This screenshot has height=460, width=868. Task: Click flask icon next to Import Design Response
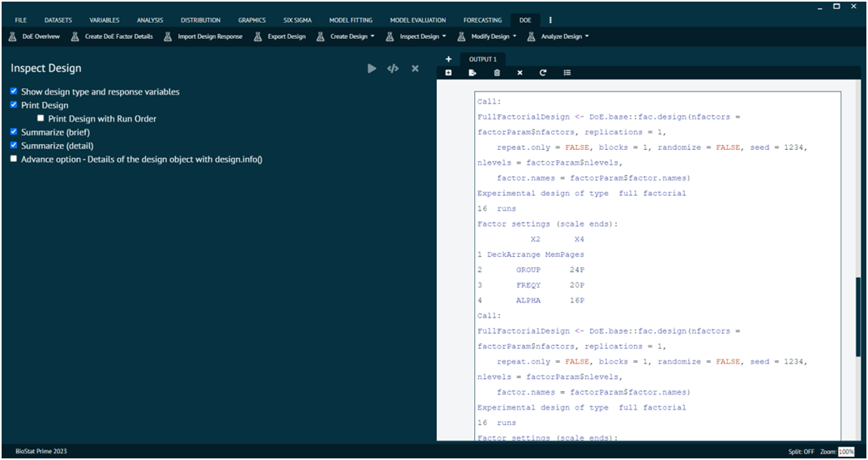pyautogui.click(x=168, y=36)
